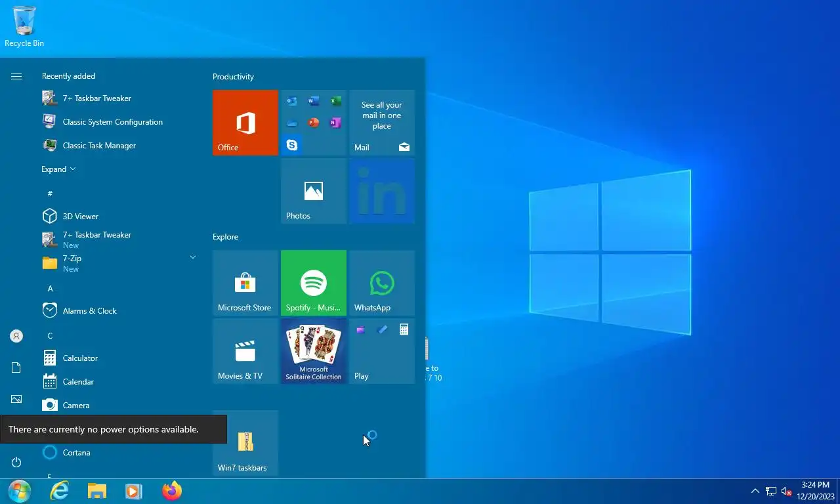Open the Win7 taskbars tile
Image resolution: width=840 pixels, height=504 pixels.
click(245, 443)
